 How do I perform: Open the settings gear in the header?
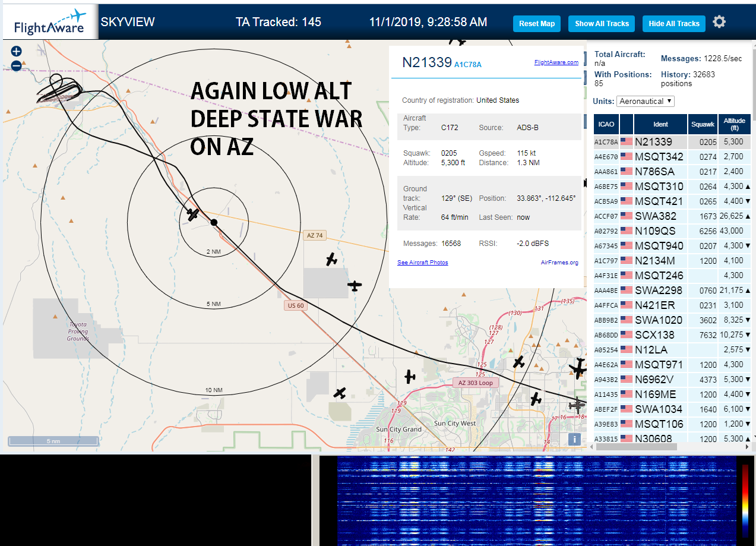click(x=719, y=22)
